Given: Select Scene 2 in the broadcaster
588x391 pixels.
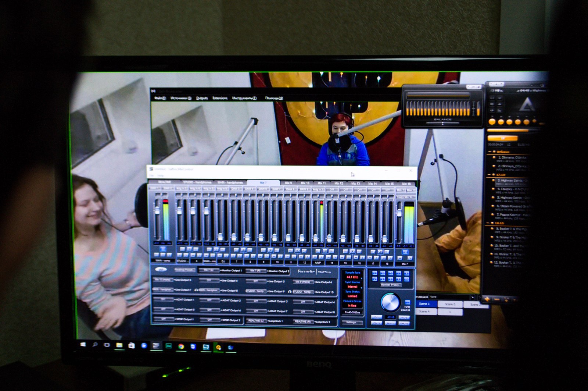Looking at the screenshot, I should 449,304.
